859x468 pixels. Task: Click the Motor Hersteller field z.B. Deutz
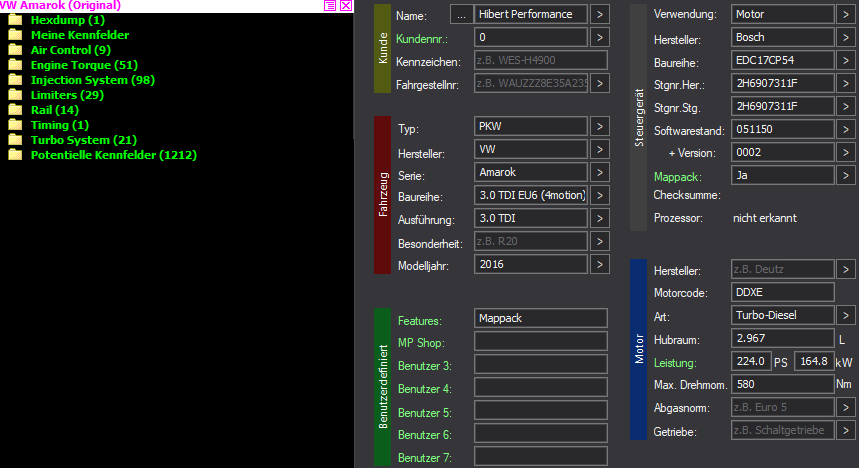pyautogui.click(x=783, y=269)
